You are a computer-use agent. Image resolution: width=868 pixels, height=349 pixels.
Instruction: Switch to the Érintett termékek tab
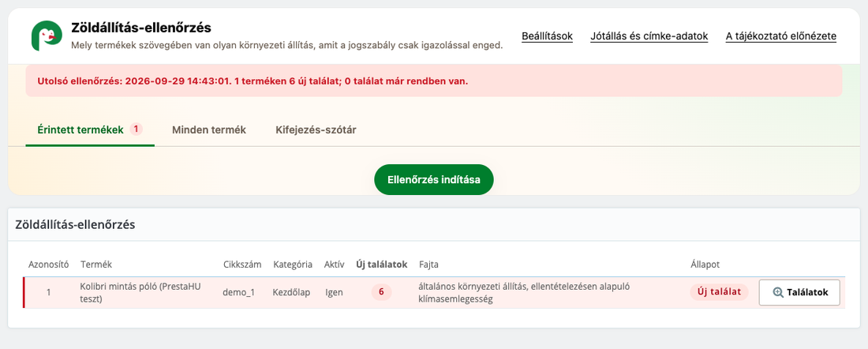[90, 129]
